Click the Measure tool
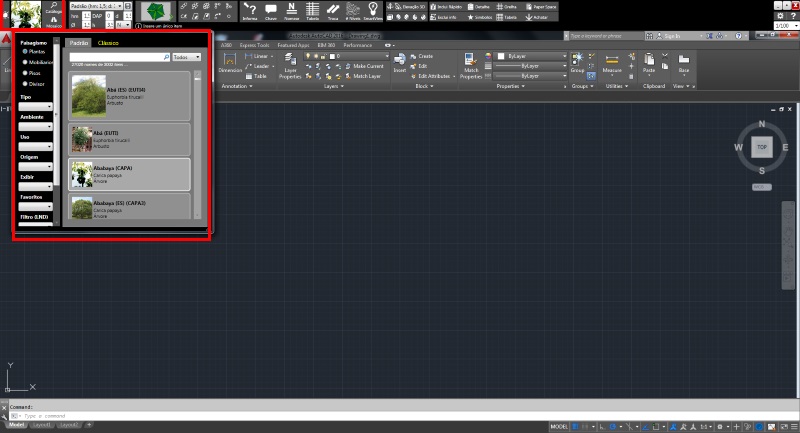800x433 pixels. point(612,63)
